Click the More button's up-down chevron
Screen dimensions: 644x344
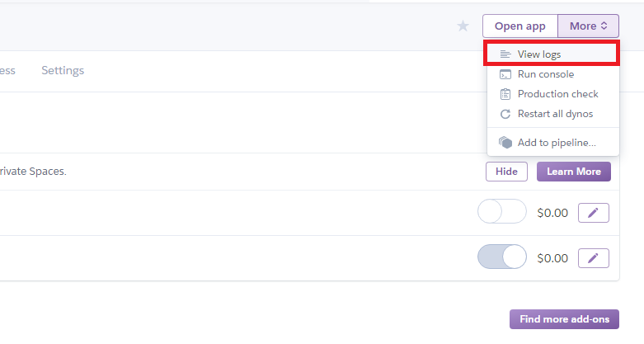pos(604,26)
